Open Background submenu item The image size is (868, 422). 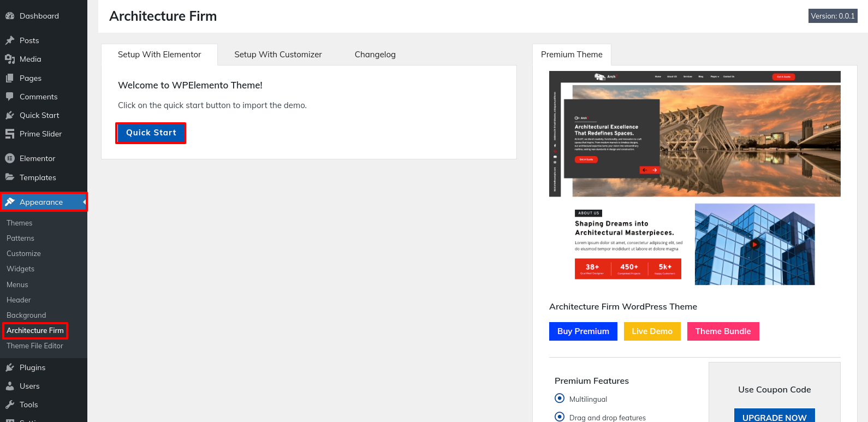pyautogui.click(x=26, y=315)
